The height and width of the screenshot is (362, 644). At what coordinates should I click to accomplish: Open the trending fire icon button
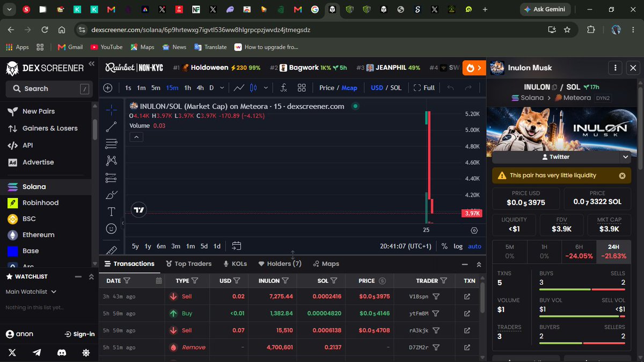click(474, 68)
